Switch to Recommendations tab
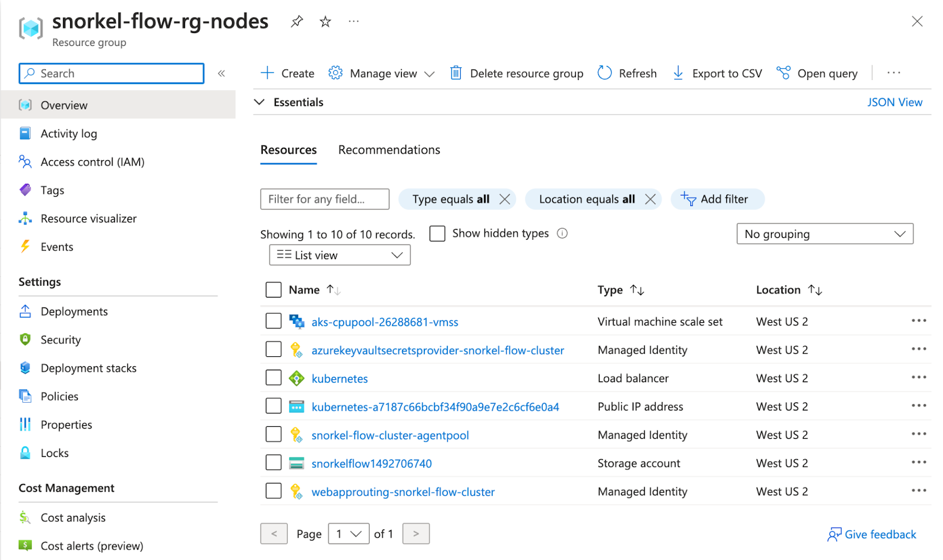 [389, 150]
